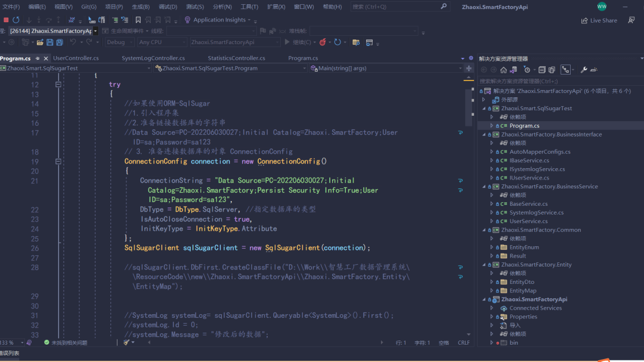Click the pending changes filter clock icon

tap(527, 70)
